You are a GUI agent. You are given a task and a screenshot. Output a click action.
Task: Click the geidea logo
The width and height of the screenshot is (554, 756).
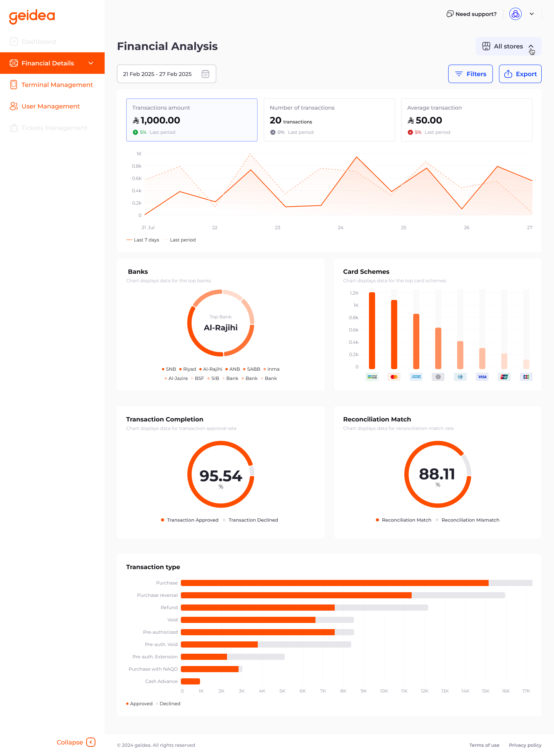point(32,16)
